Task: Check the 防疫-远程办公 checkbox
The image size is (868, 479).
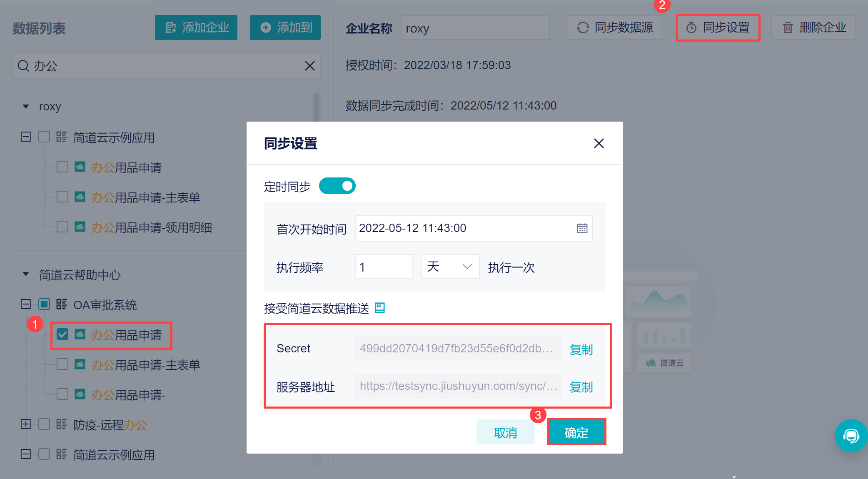Action: (44, 424)
